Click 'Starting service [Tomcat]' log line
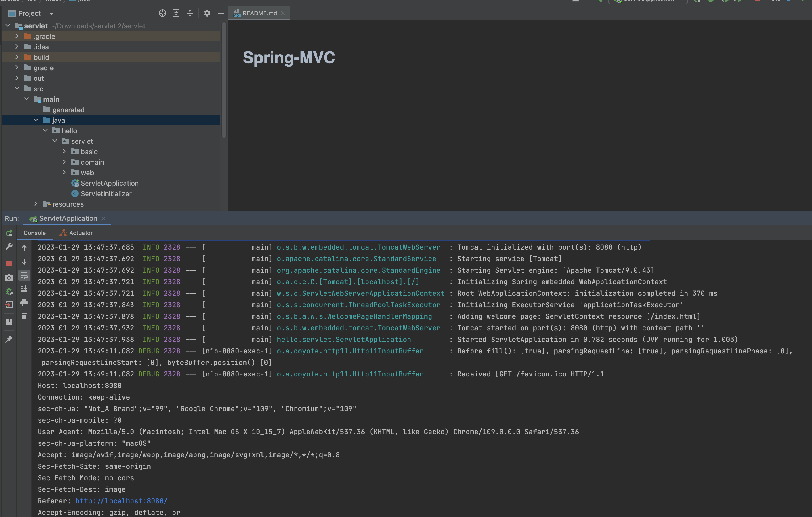Viewport: 812px width, 517px height. [300, 258]
